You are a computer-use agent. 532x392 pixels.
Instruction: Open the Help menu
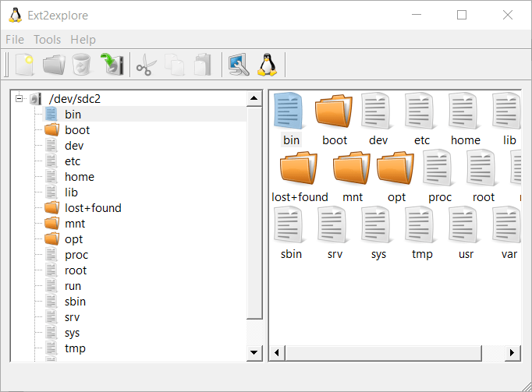pos(83,40)
